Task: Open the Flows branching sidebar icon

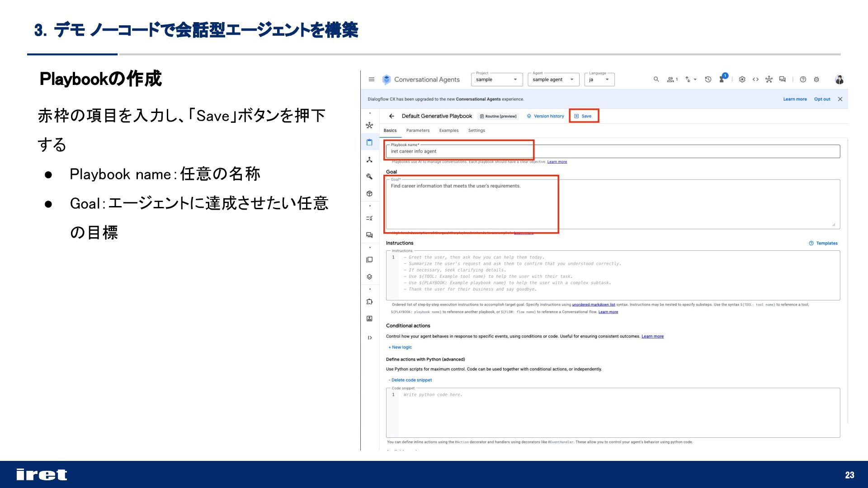Action: pos(369,160)
